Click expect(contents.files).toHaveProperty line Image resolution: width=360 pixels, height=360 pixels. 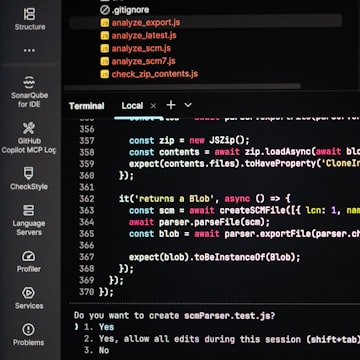point(244,164)
